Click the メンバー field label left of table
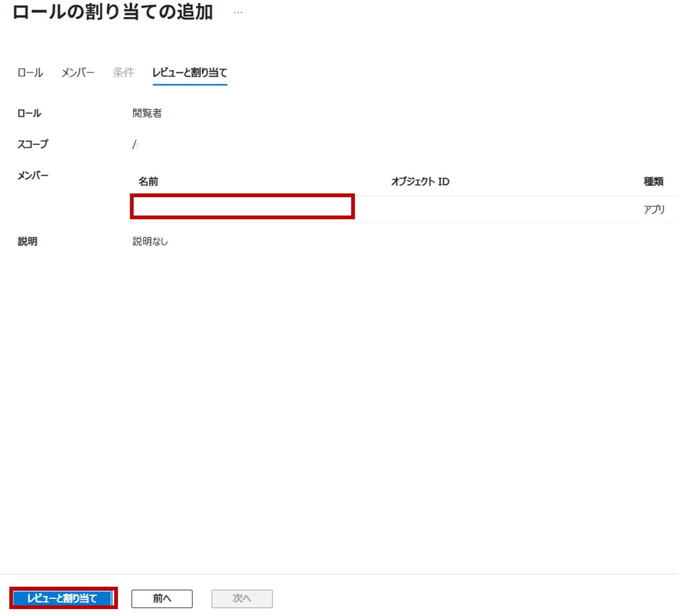Image resolution: width=684 pixels, height=616 pixels. (x=33, y=175)
